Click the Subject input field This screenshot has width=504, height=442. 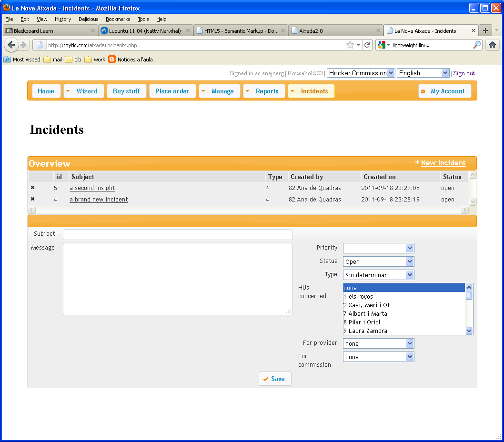pyautogui.click(x=177, y=234)
